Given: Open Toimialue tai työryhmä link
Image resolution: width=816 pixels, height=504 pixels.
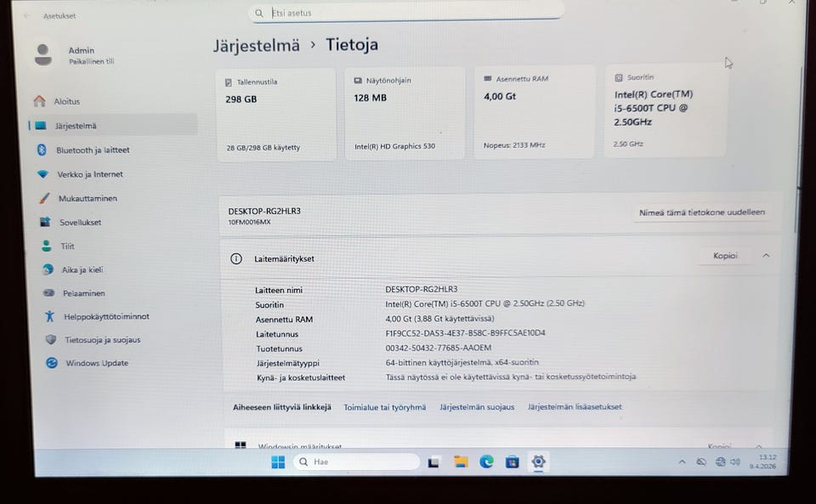Looking at the screenshot, I should pyautogui.click(x=384, y=407).
